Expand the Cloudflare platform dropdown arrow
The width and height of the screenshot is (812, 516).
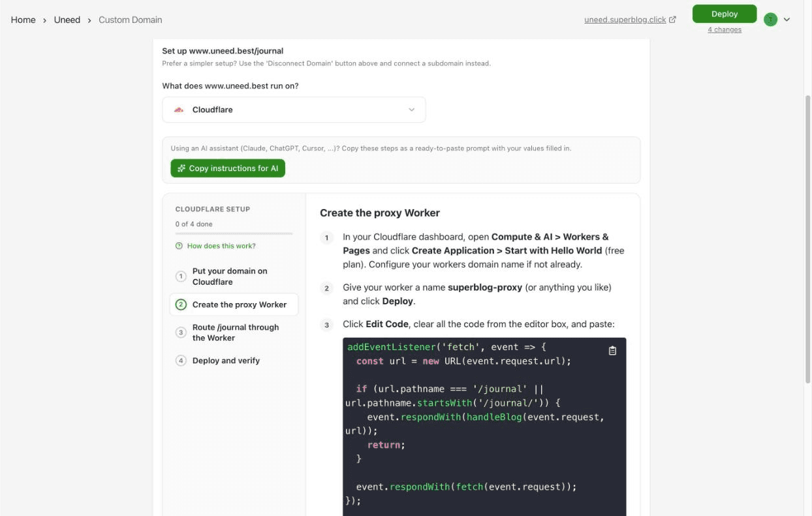click(411, 110)
